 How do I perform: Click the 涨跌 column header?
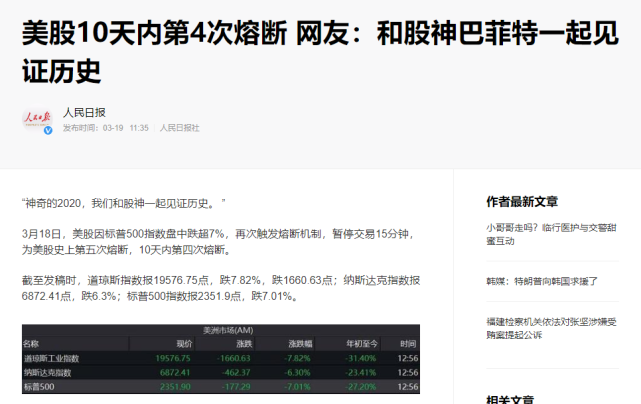tap(244, 344)
